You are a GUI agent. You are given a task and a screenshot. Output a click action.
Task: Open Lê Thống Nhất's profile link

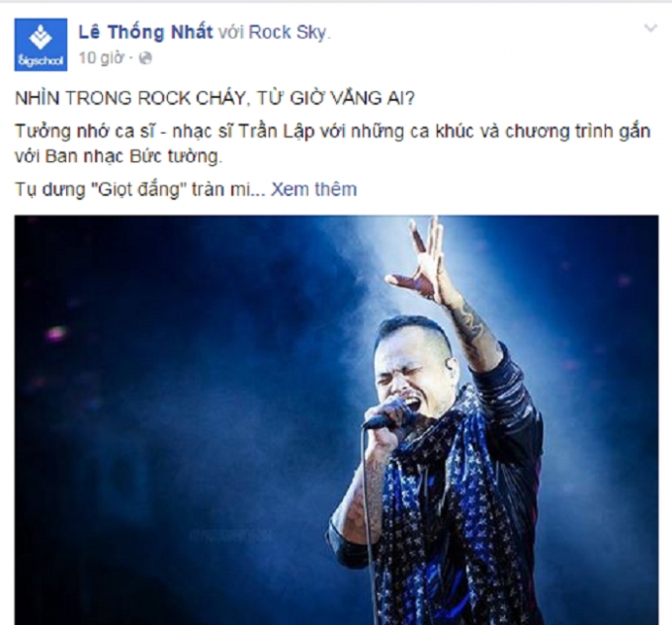click(x=145, y=33)
